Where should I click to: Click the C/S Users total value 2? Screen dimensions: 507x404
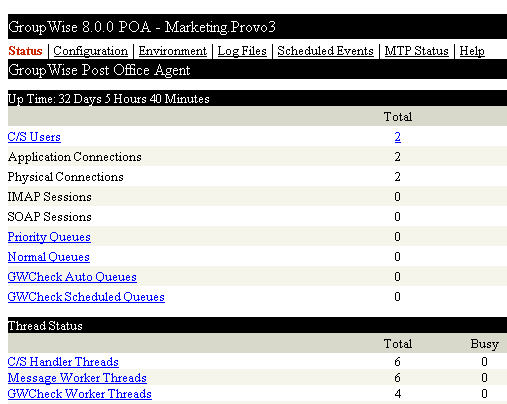[x=397, y=137]
